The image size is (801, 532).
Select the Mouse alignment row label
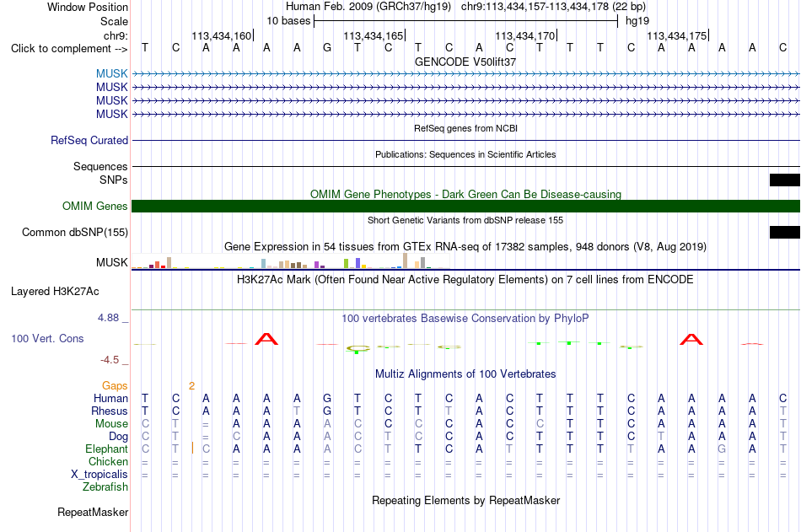(x=111, y=423)
